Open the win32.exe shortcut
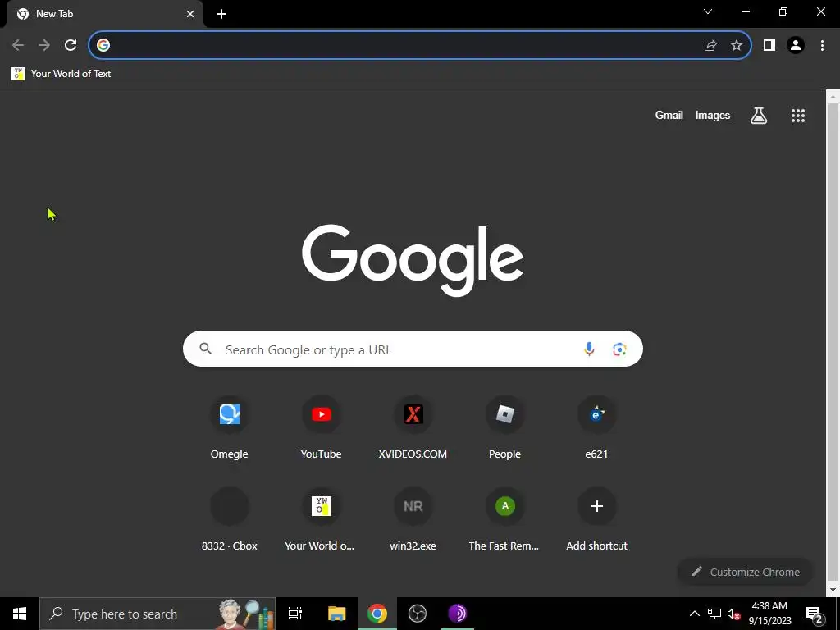 [413, 519]
